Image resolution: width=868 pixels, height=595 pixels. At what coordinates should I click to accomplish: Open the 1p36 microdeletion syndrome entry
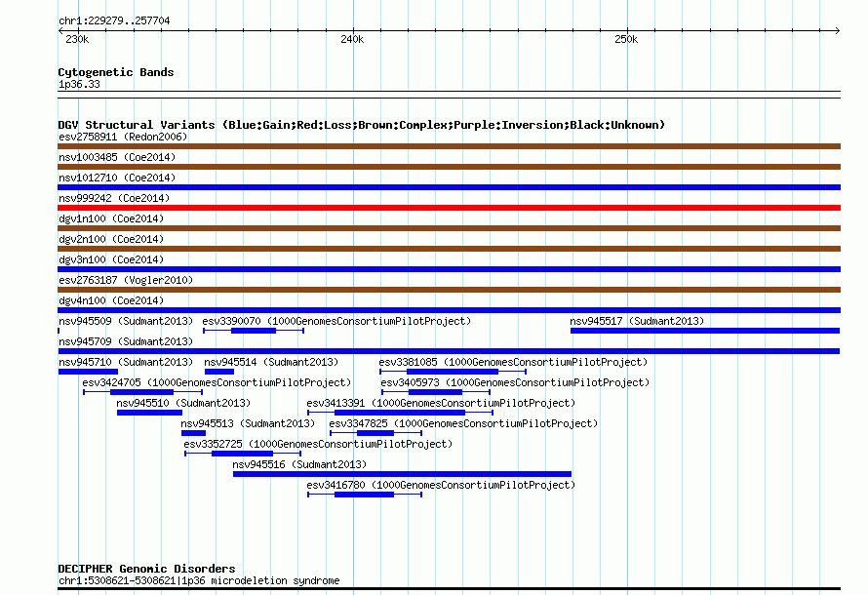(199, 580)
